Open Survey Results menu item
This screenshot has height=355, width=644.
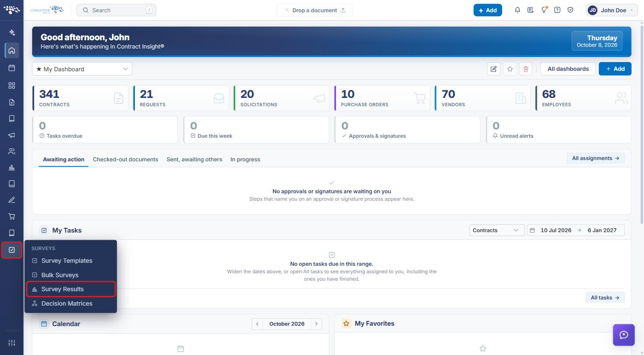[71, 289]
